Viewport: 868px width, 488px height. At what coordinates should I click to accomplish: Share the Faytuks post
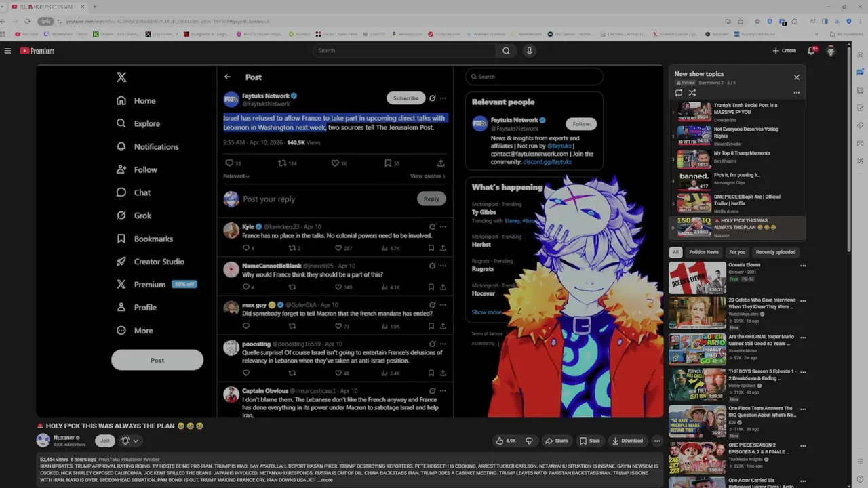(x=441, y=163)
